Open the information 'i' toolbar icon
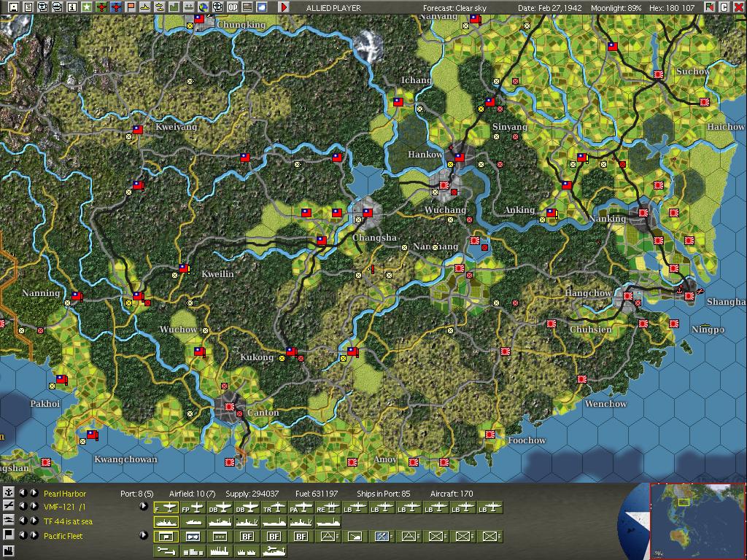This screenshot has width=747, height=560. point(72,7)
